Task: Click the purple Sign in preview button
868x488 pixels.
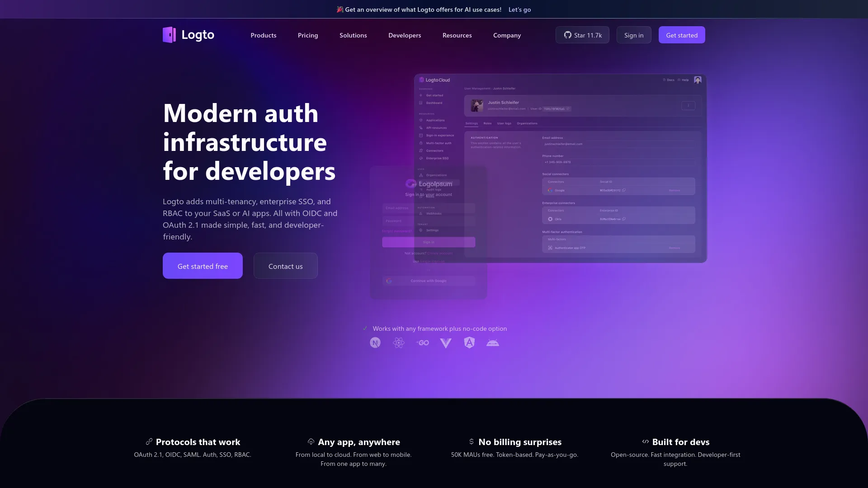Action: coord(429,242)
